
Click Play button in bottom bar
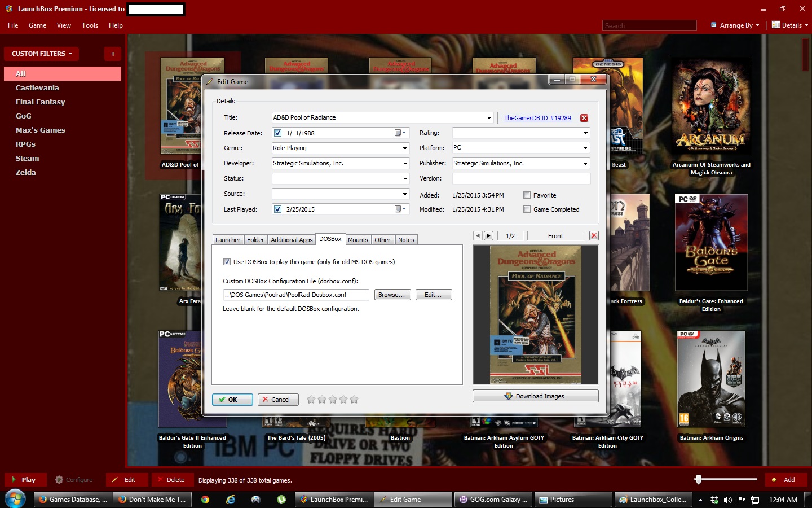coord(25,480)
